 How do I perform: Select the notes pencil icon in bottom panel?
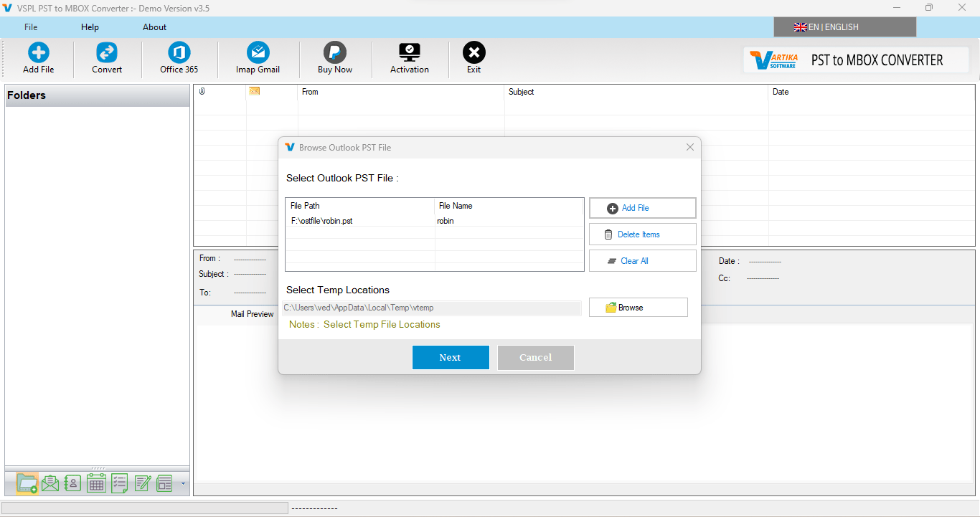142,483
